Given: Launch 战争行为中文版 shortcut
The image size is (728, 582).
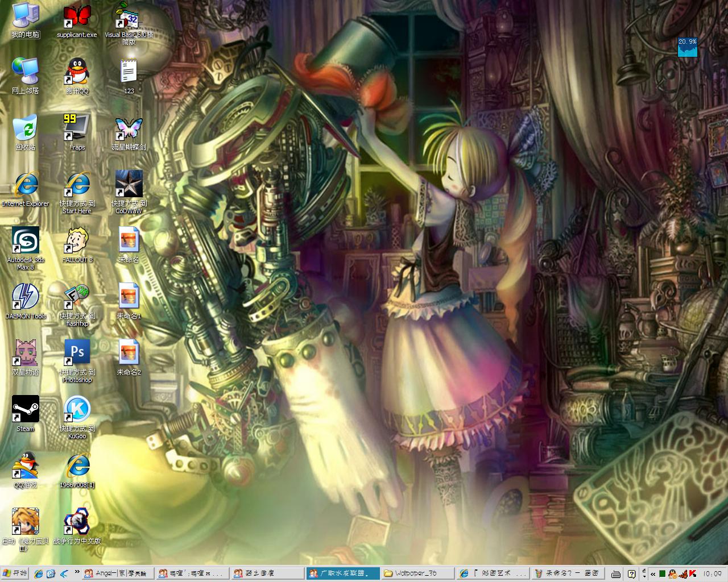Looking at the screenshot, I should point(77,526).
